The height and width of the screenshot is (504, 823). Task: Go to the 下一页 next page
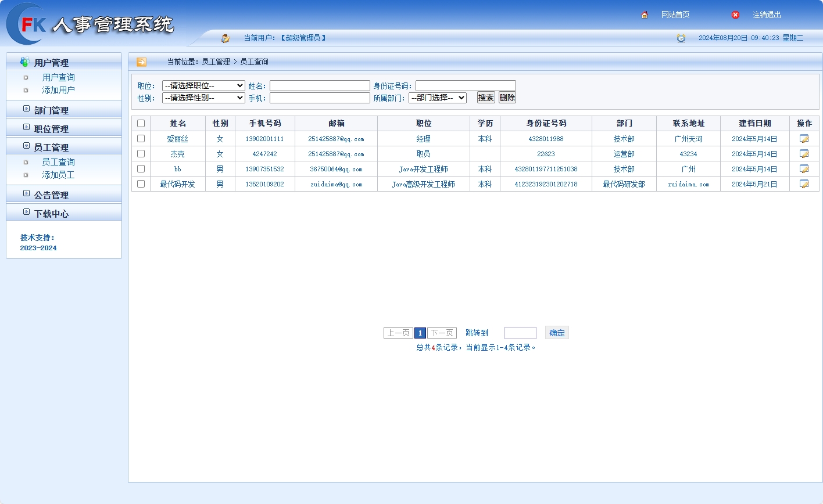tap(442, 333)
